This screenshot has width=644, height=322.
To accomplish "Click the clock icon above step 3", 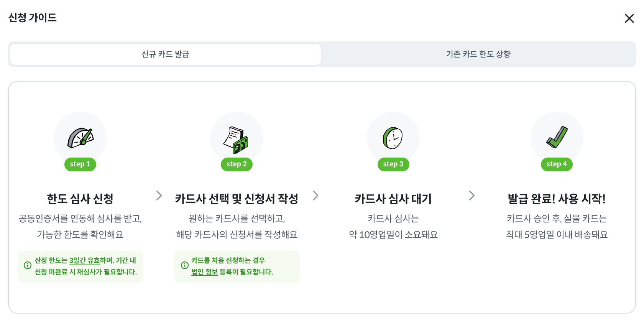I will click(393, 138).
